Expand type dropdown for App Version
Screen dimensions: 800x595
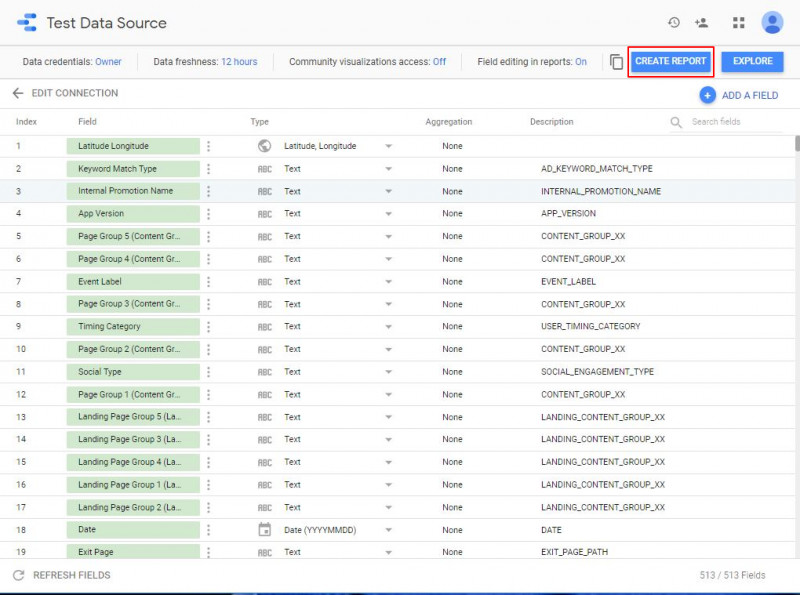point(388,214)
